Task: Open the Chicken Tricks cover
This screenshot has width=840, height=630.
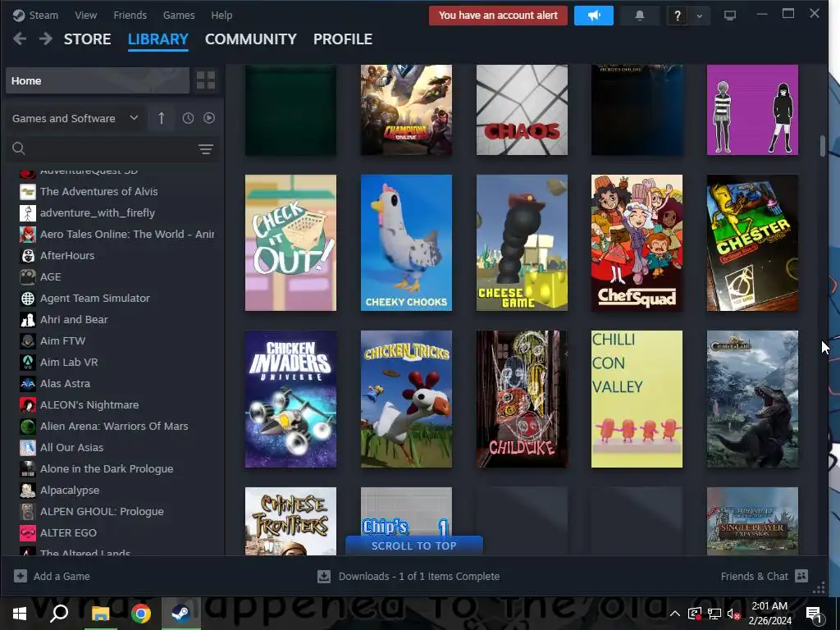Action: tap(406, 399)
